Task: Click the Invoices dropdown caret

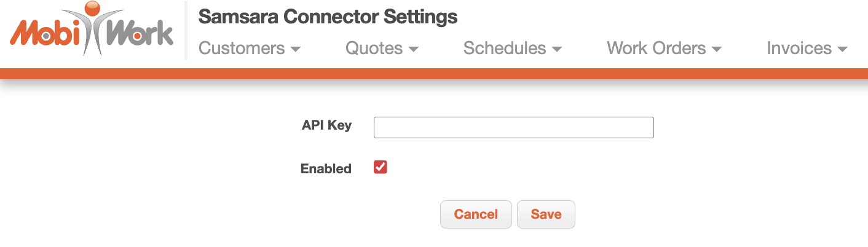Action: (843, 49)
